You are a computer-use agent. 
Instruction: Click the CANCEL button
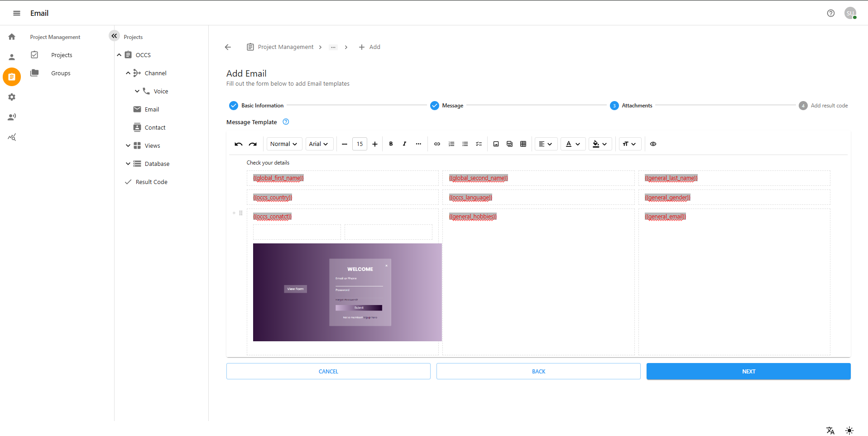tap(328, 371)
